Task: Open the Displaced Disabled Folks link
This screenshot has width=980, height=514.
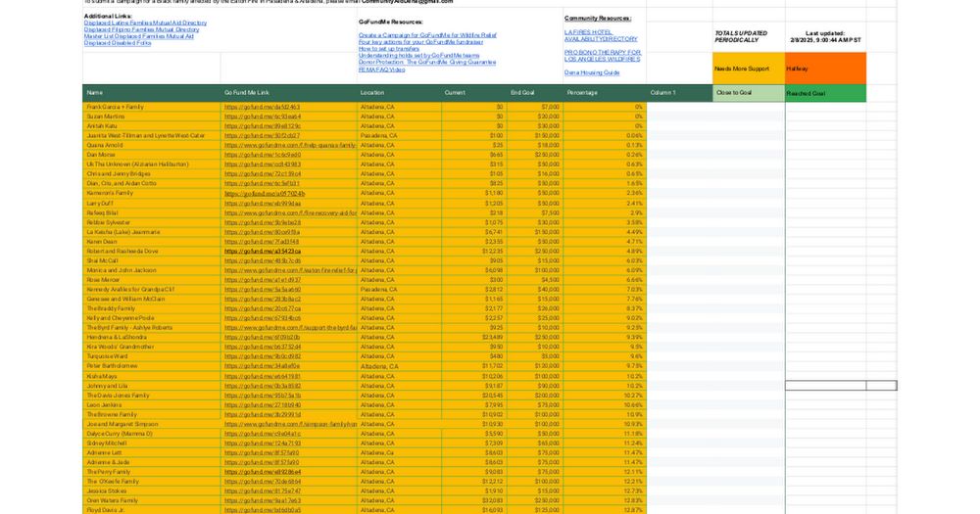Action: 118,43
